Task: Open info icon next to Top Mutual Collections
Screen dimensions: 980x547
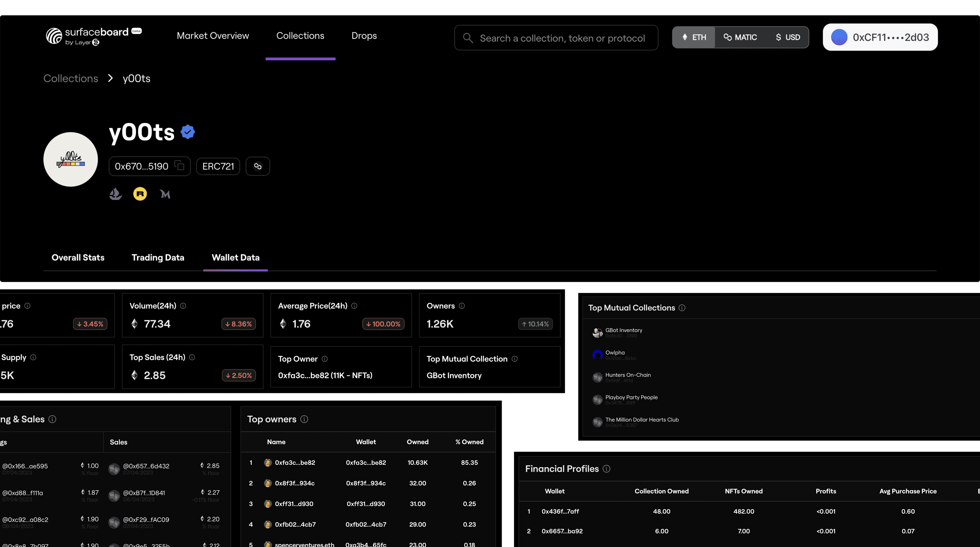Action: (682, 308)
